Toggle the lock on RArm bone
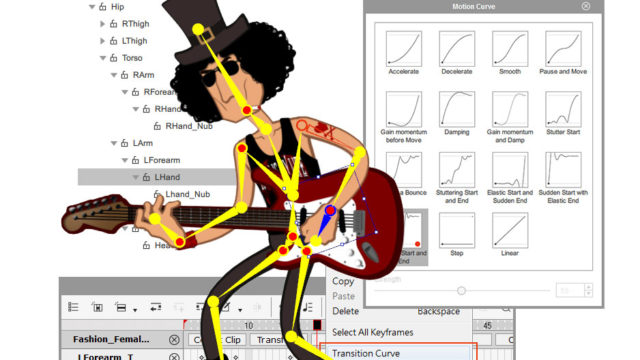The image size is (640, 360). point(125,75)
